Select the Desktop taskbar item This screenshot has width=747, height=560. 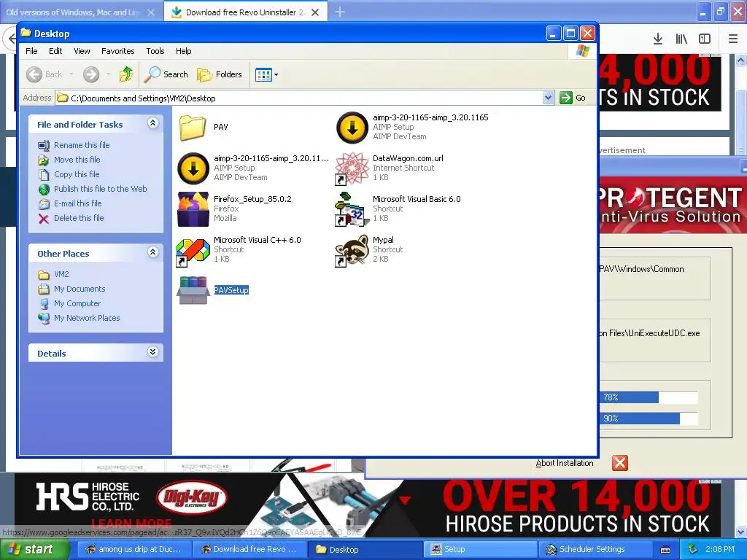365,550
